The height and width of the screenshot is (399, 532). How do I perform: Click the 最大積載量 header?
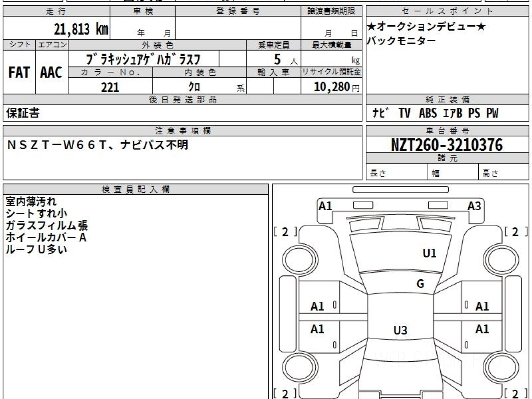point(332,45)
